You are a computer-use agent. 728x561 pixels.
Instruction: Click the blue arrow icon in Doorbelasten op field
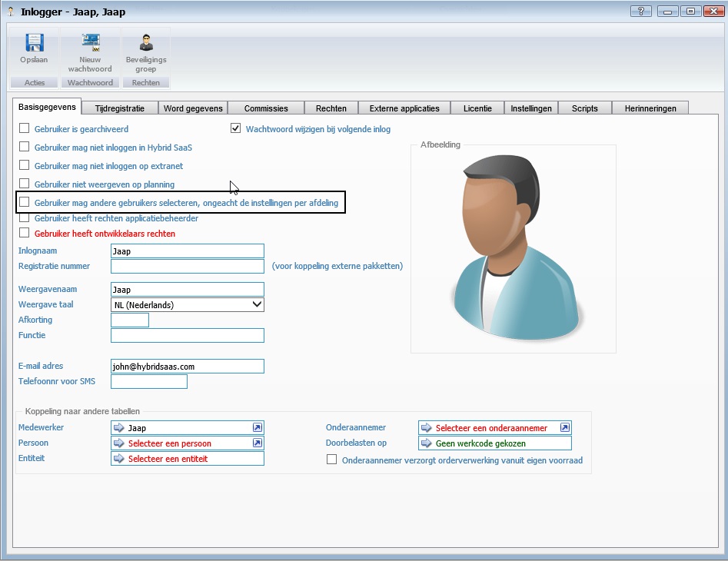pos(427,443)
